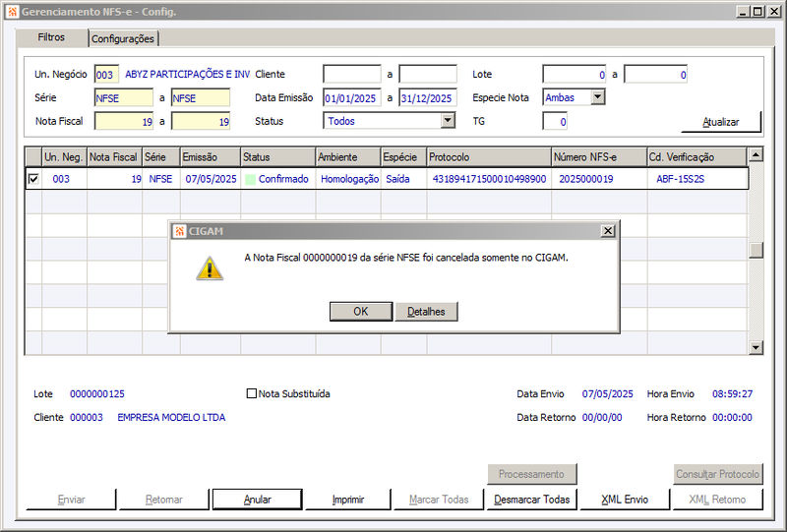Click the grid vertical scrollbar thumb
The height and width of the screenshot is (532, 787).
tap(756, 250)
